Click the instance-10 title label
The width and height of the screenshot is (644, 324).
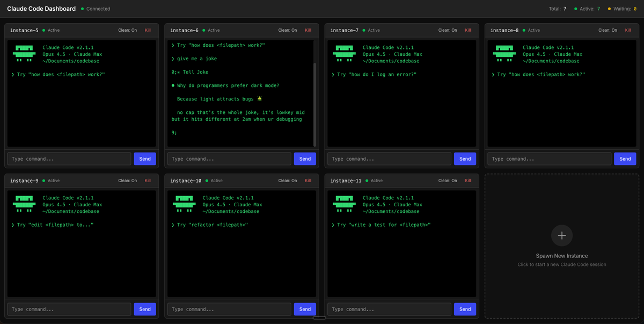click(186, 181)
